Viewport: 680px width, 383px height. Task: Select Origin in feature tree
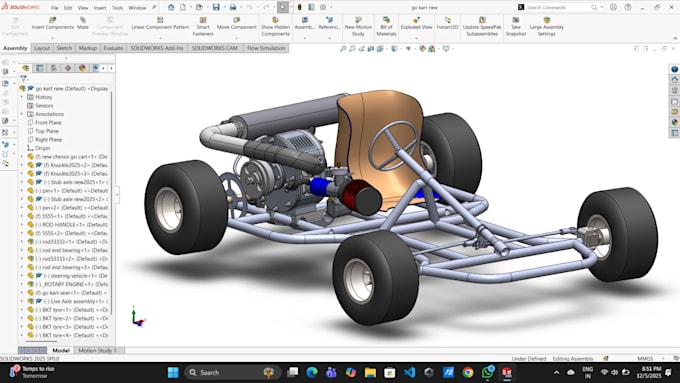(x=42, y=148)
